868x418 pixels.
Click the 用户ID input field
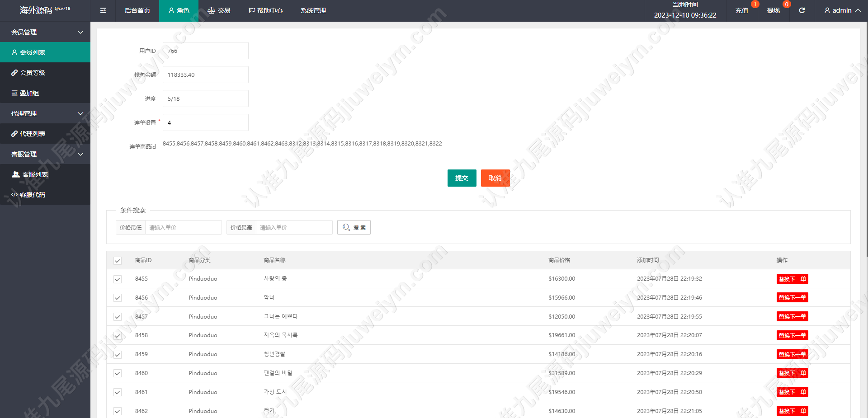[206, 51]
